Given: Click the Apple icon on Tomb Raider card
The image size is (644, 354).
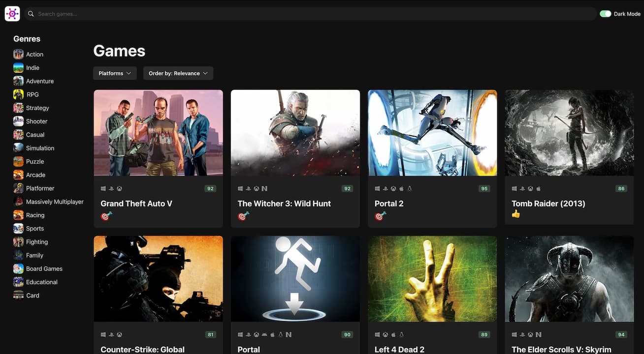Looking at the screenshot, I should pos(538,188).
